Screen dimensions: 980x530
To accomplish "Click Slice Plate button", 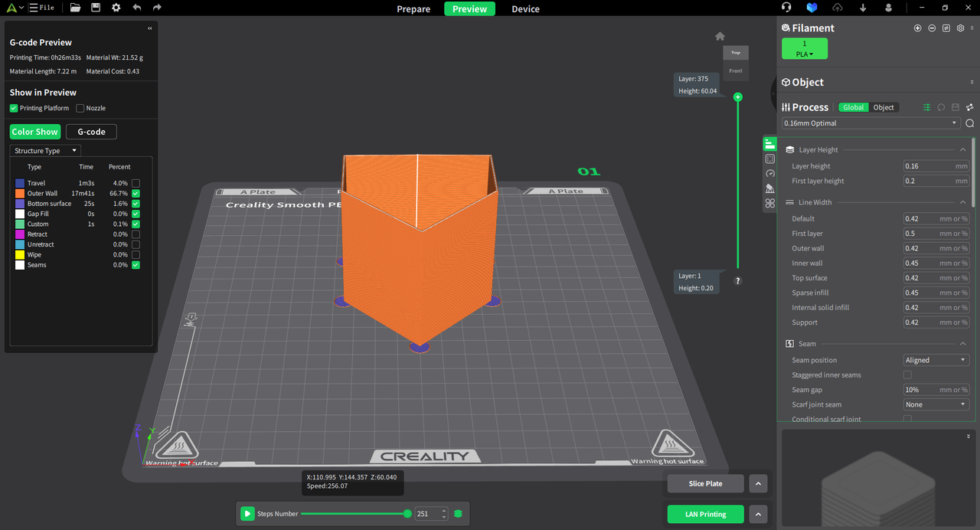I will point(705,483).
